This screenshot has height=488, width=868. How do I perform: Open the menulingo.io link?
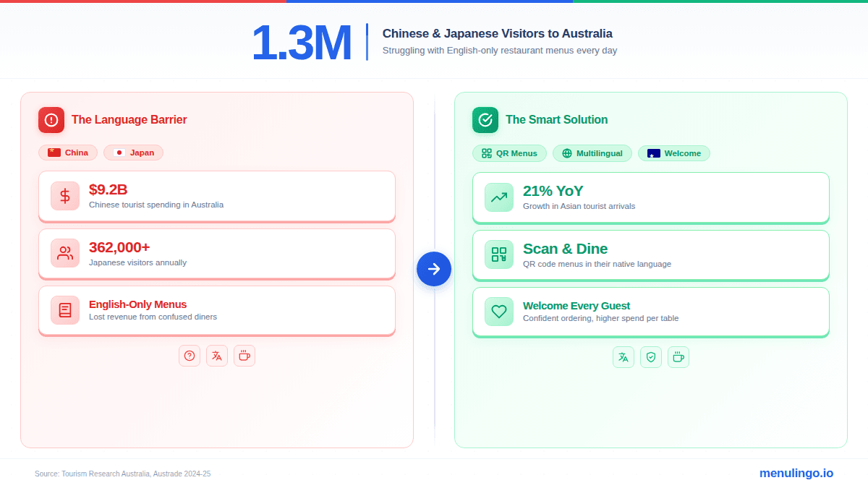[796, 474]
